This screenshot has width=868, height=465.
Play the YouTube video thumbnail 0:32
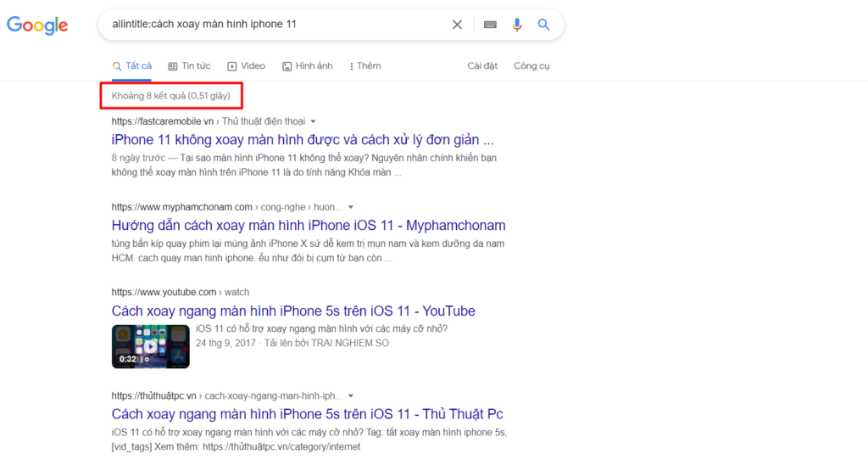151,346
